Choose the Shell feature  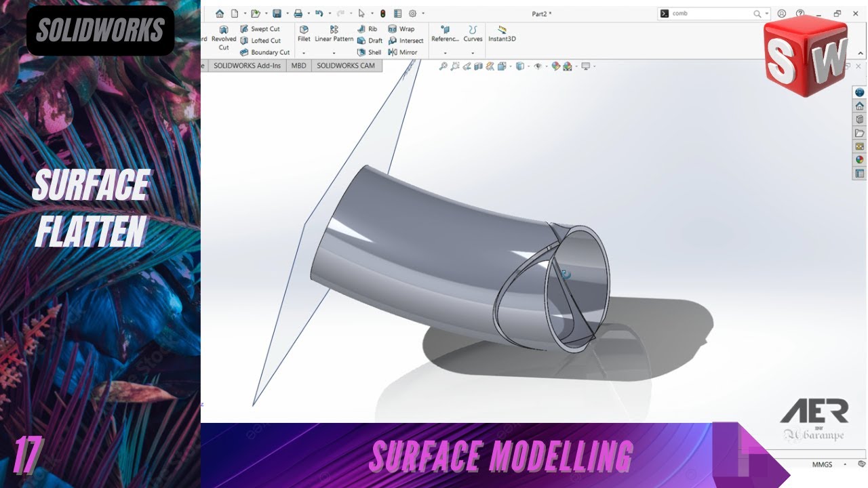[x=369, y=52]
